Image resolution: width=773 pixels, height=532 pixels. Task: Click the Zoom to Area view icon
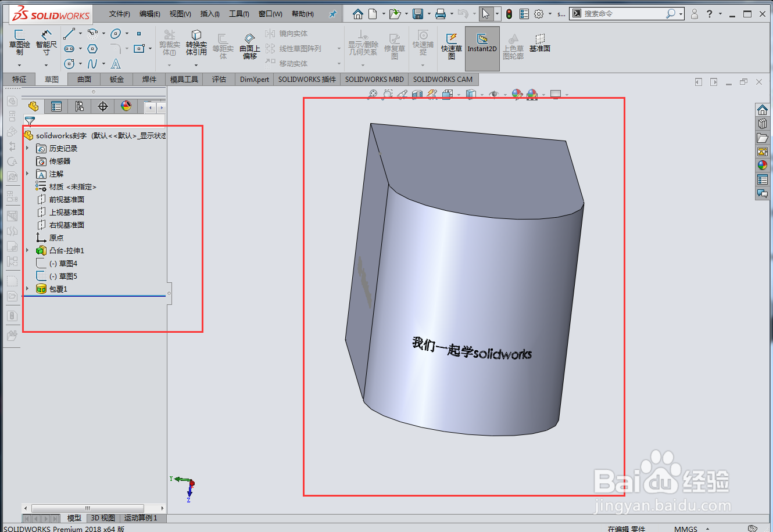[x=388, y=94]
